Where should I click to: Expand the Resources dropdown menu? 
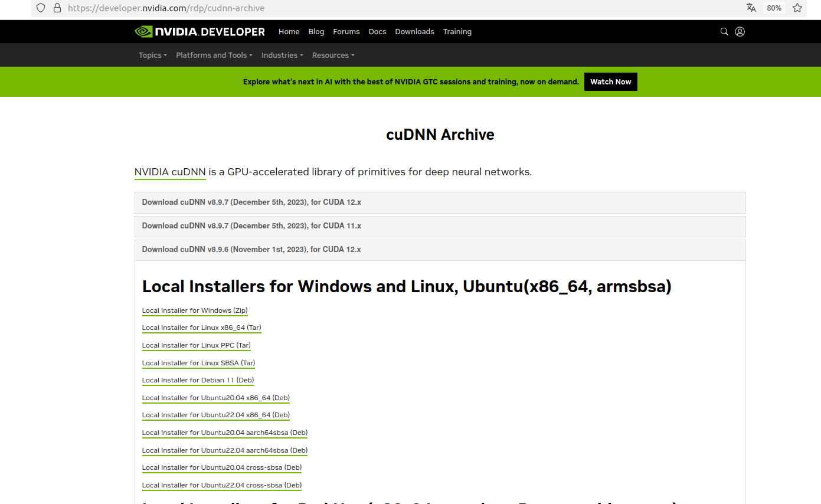click(x=333, y=55)
